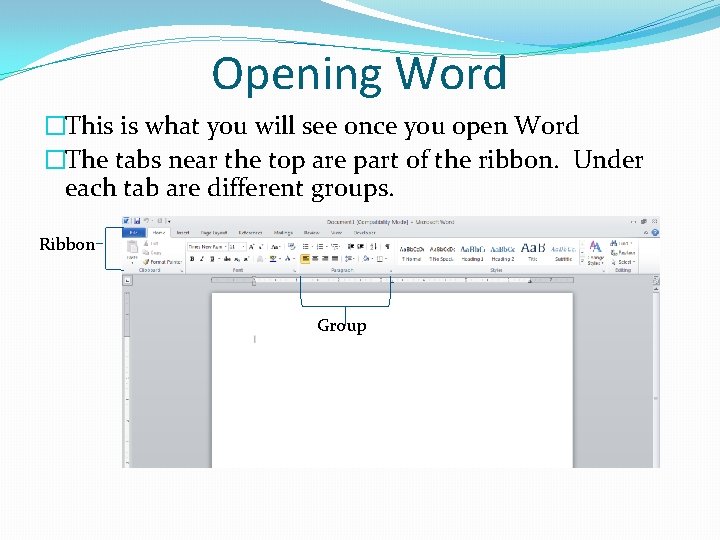Click the Copy icon in Clipboard group
The width and height of the screenshot is (720, 540).
tap(146, 253)
